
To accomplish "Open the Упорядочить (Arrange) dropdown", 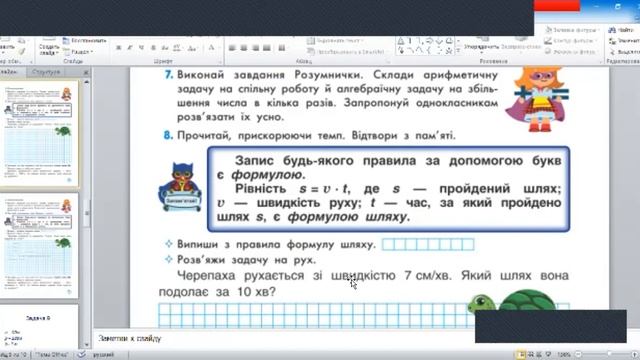I will [x=481, y=46].
